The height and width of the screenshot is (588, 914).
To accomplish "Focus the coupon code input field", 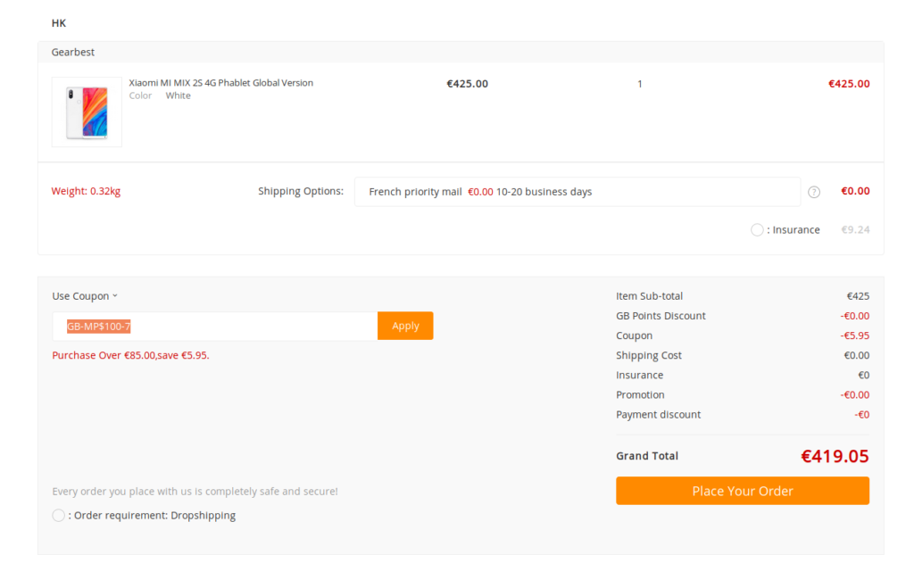I will click(x=215, y=327).
